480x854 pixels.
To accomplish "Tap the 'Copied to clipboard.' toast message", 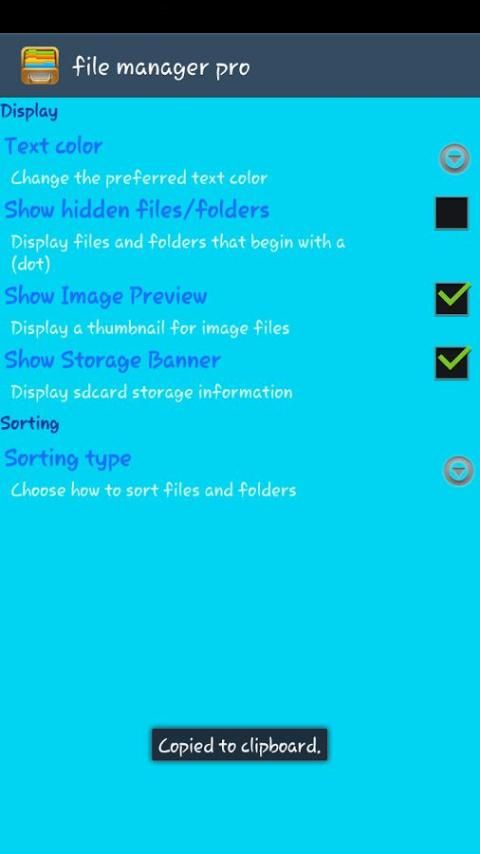I will pyautogui.click(x=239, y=745).
